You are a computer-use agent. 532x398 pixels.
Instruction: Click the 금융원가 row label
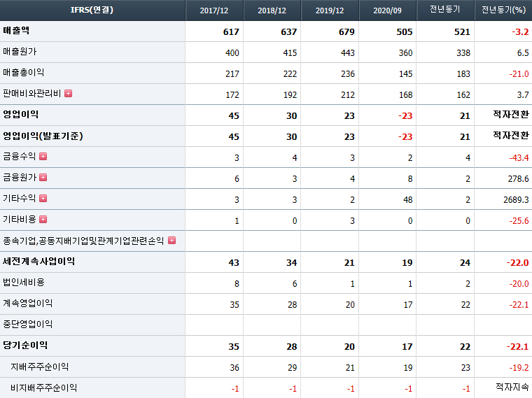tap(20, 177)
